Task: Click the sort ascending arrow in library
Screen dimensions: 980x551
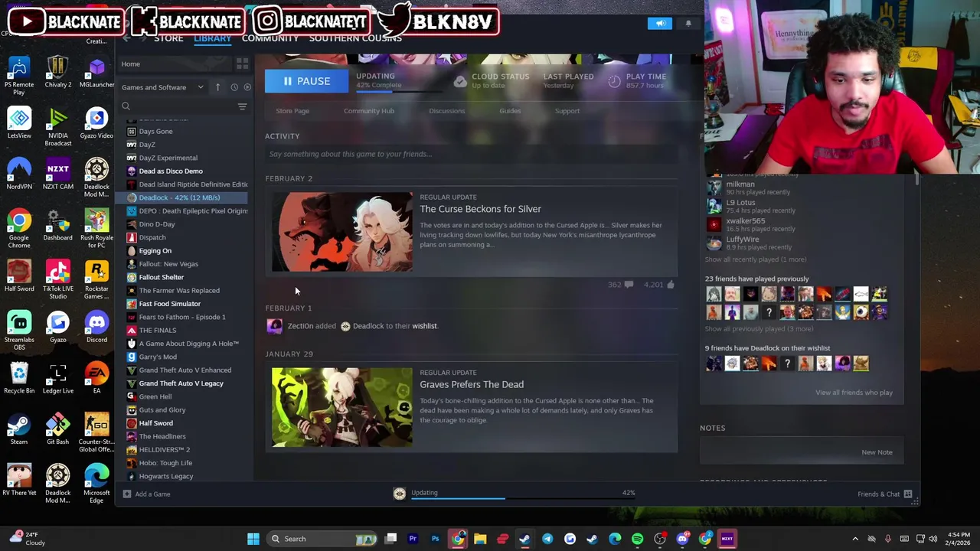Action: [x=217, y=87]
